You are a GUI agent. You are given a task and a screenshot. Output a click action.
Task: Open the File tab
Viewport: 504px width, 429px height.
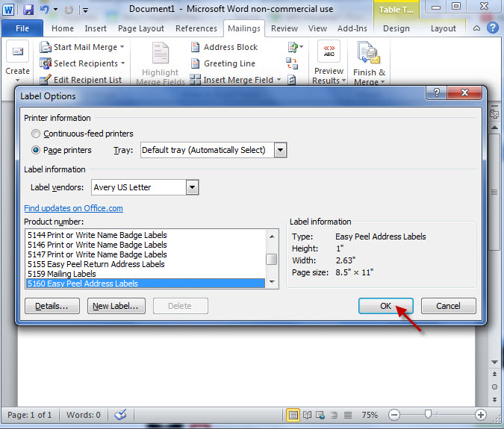click(22, 28)
